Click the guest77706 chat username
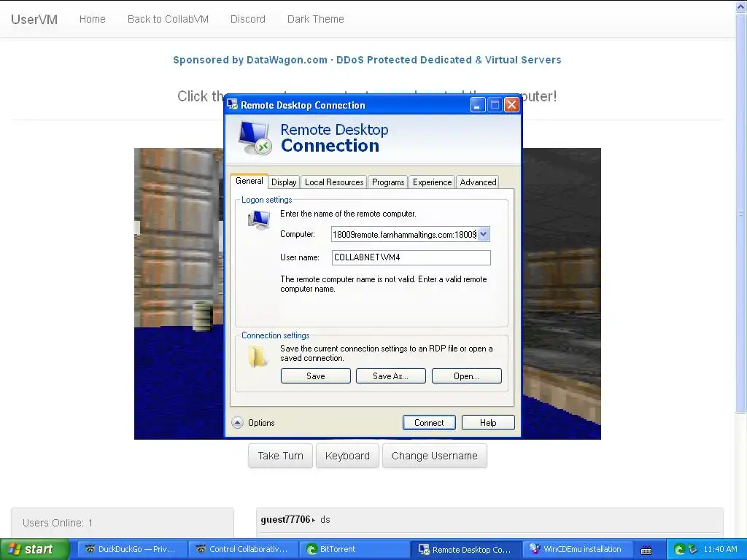Image resolution: width=747 pixels, height=560 pixels. click(285, 519)
